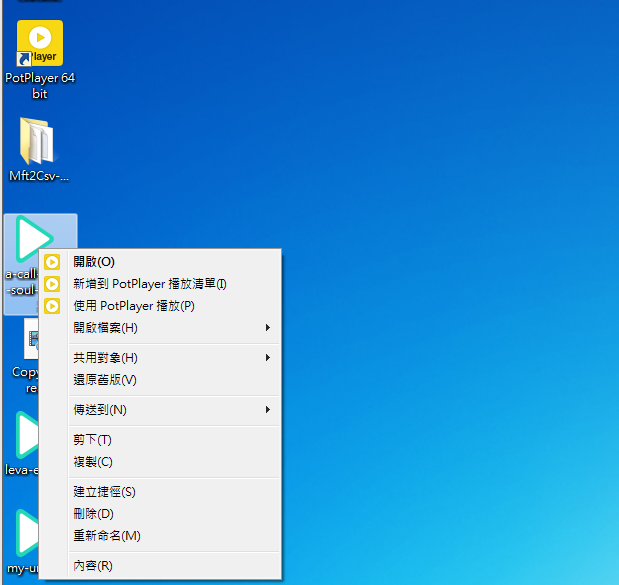The width and height of the screenshot is (619, 585).
Task: Choose 重新命名(M) to rename the file
Action: (x=160, y=536)
